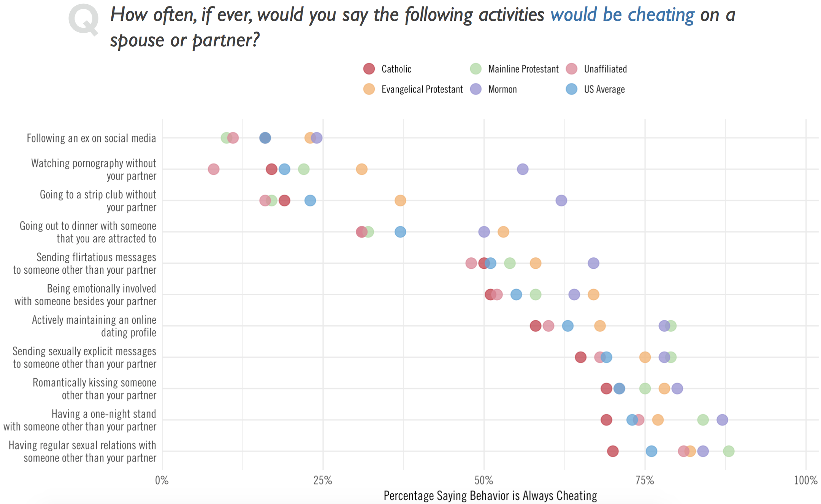
Task: Click the 'Percentage Saying Behavior is Always Cheating' axis title
Action: 490,496
